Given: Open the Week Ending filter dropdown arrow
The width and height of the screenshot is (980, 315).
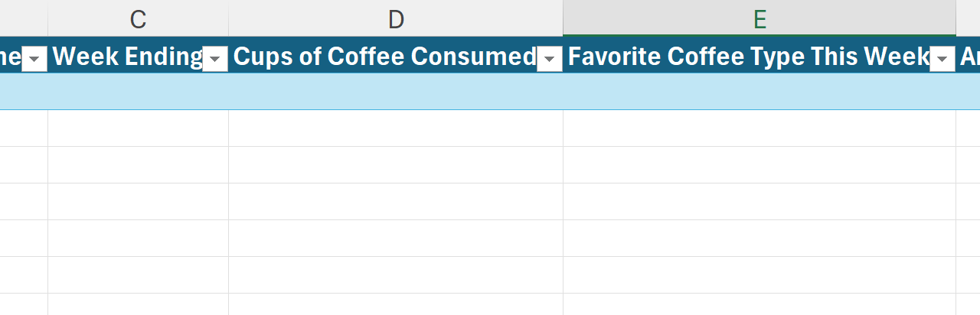Looking at the screenshot, I should (x=215, y=59).
